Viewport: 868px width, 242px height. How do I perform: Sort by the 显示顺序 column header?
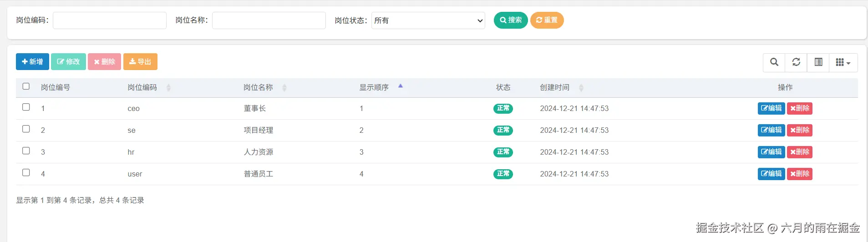tap(374, 87)
